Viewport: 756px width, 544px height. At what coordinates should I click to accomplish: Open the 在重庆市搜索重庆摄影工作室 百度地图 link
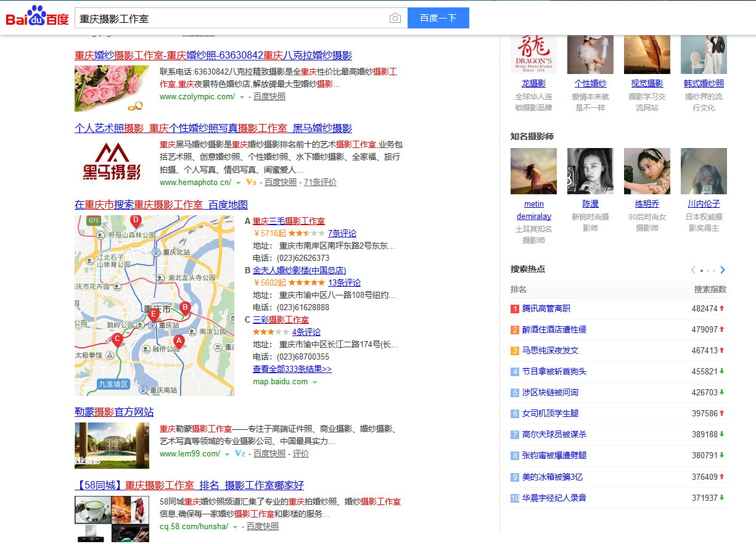[161, 204]
